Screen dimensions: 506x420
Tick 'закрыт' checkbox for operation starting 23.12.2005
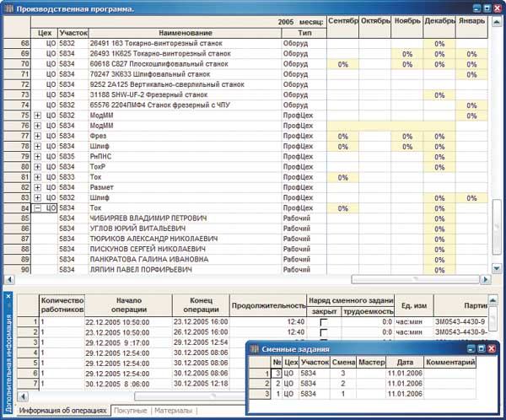(x=323, y=332)
